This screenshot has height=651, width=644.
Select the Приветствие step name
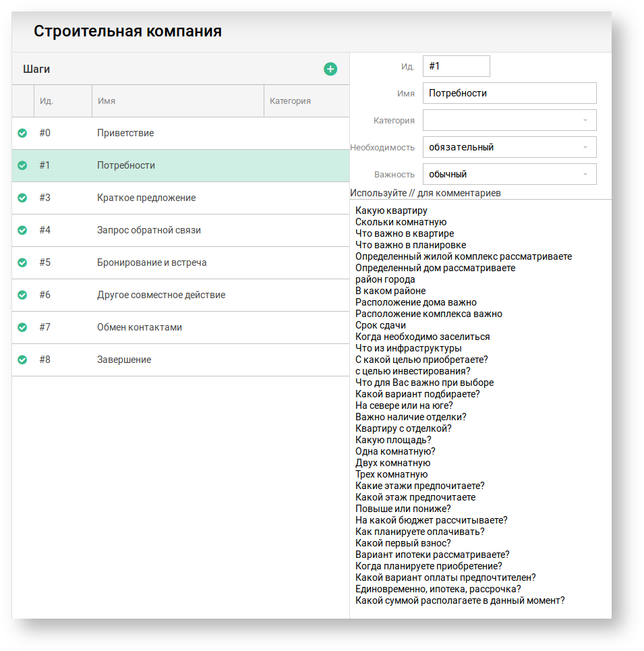tap(125, 133)
